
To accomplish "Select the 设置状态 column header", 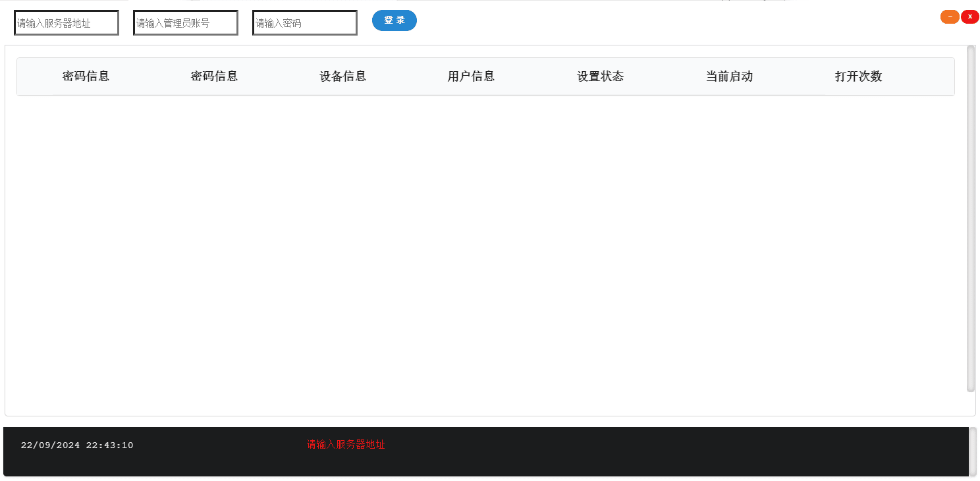I will pos(600,76).
